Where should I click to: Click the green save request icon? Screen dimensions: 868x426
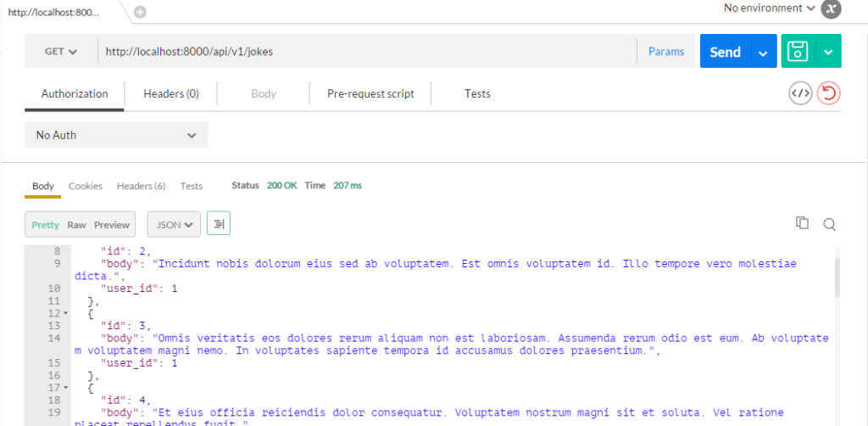point(798,52)
